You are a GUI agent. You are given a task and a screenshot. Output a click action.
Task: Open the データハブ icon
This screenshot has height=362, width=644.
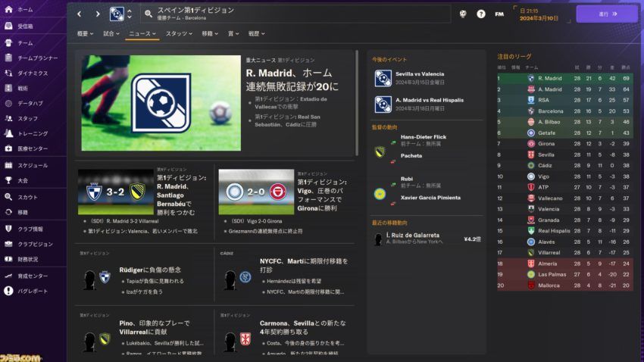click(8, 103)
